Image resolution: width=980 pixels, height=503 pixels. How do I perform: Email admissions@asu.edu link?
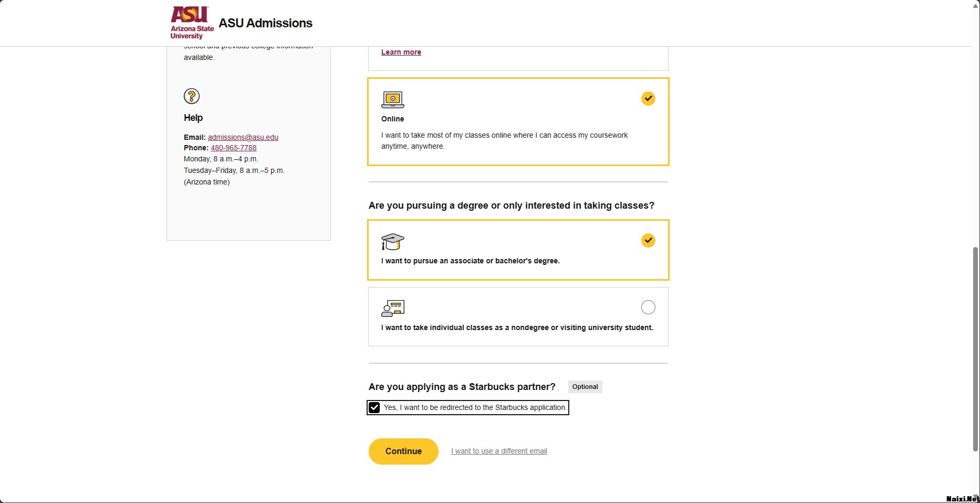tap(243, 137)
